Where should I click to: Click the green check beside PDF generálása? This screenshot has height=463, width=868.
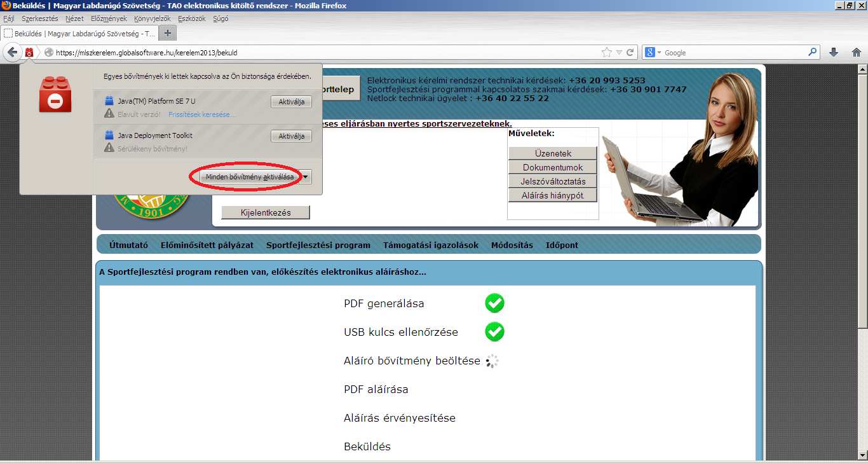click(x=494, y=303)
